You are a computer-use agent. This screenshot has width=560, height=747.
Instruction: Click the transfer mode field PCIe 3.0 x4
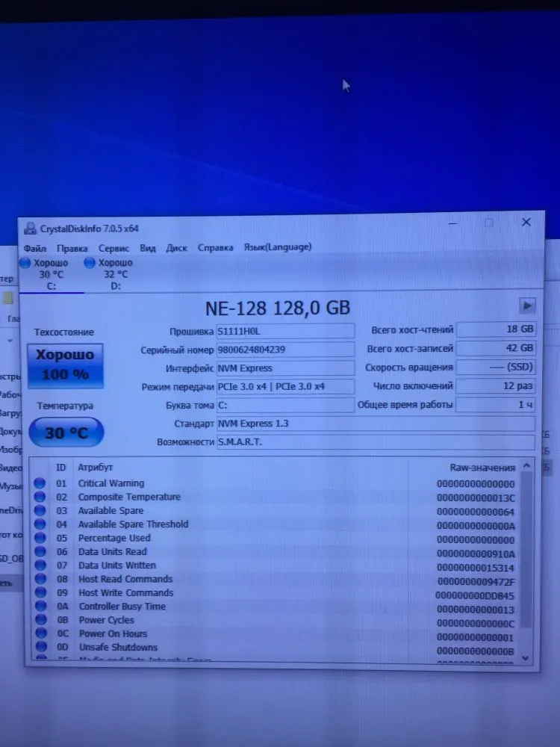click(285, 386)
